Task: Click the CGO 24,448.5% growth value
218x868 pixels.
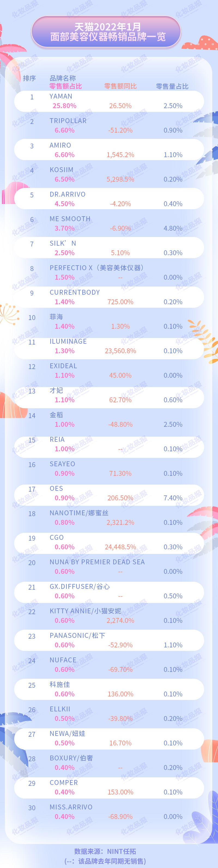Action: coord(120,547)
